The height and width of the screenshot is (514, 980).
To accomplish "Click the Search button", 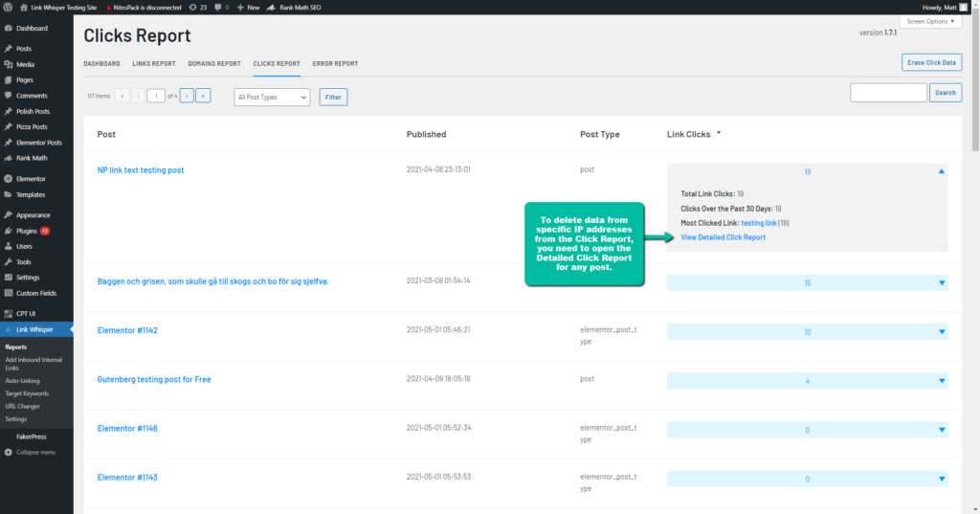I will (945, 93).
